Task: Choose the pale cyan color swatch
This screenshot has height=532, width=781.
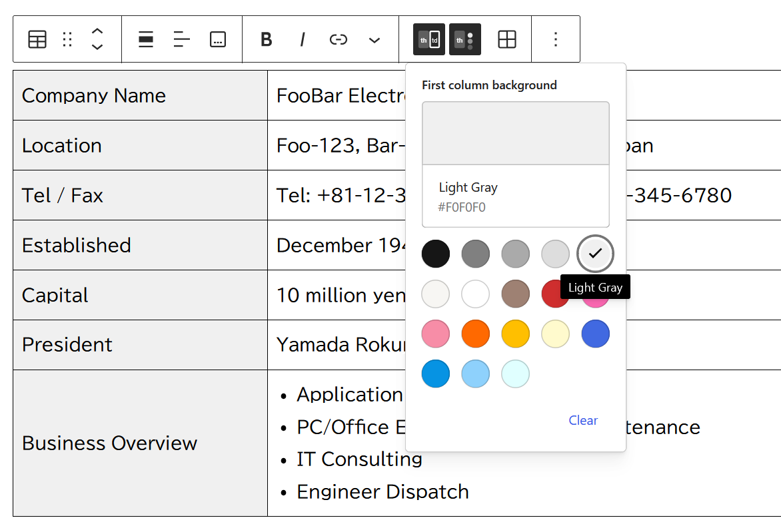Action: click(516, 374)
